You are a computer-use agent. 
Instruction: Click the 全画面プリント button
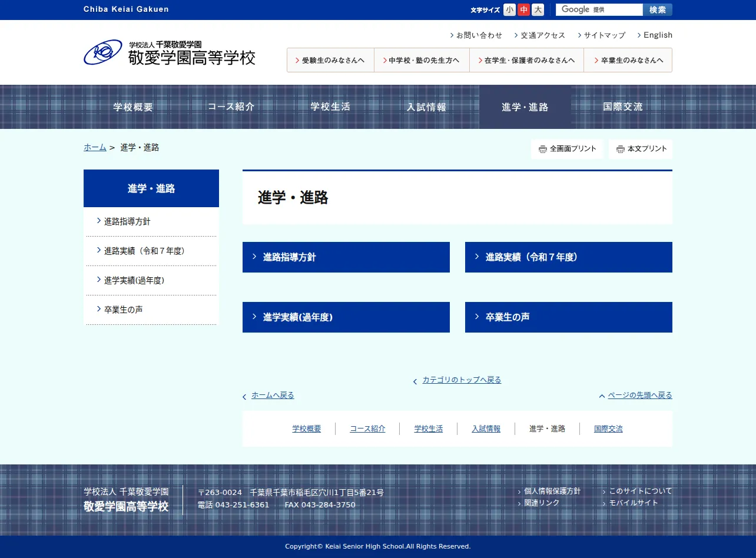coord(567,149)
